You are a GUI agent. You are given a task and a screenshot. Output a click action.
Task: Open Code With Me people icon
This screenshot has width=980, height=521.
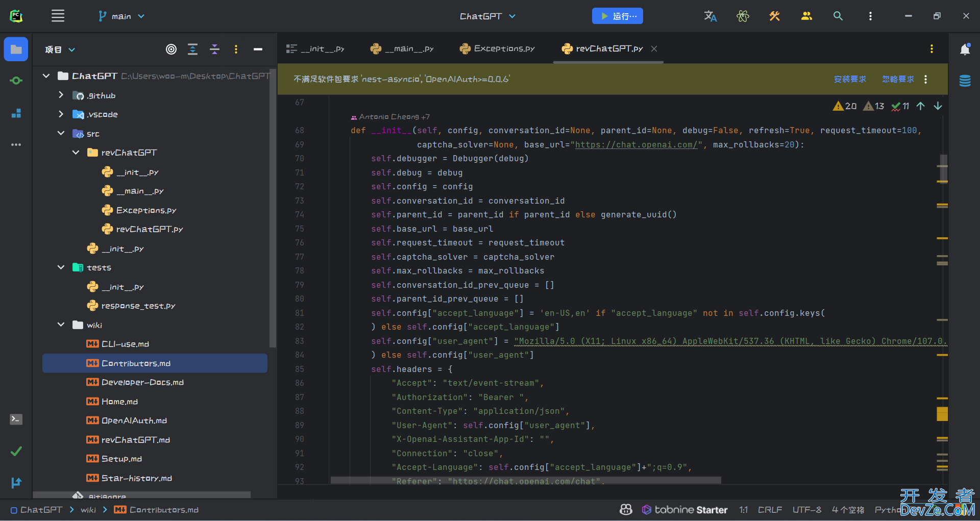pyautogui.click(x=806, y=16)
